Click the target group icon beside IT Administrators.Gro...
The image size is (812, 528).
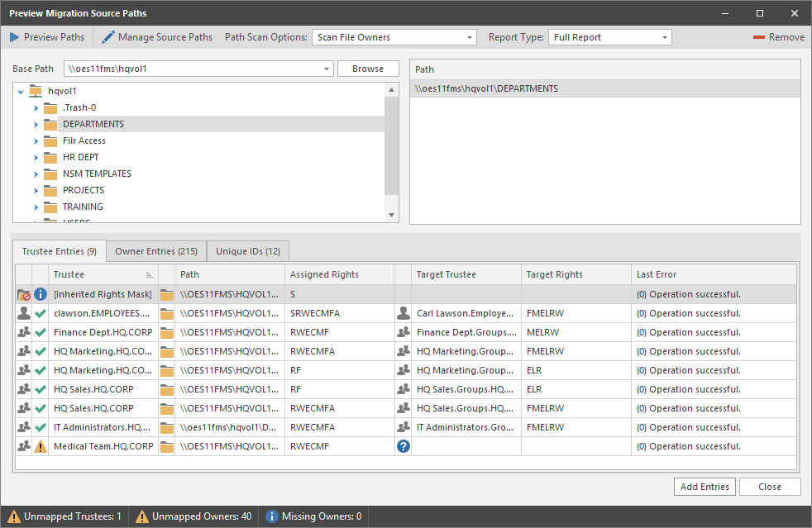click(x=404, y=427)
